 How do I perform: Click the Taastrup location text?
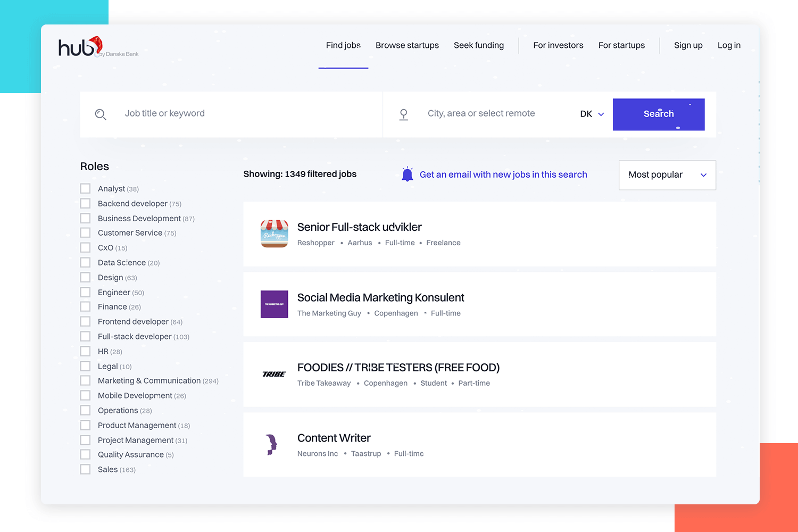[x=366, y=454]
